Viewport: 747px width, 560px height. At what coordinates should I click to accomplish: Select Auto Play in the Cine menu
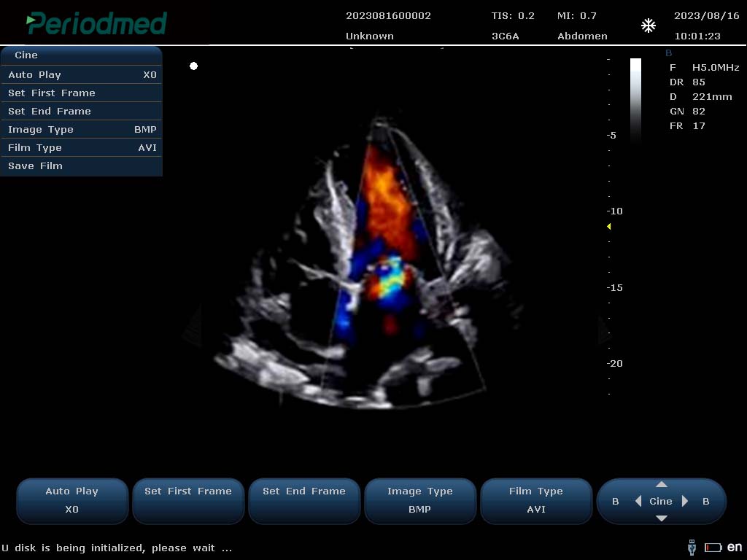pyautogui.click(x=81, y=74)
